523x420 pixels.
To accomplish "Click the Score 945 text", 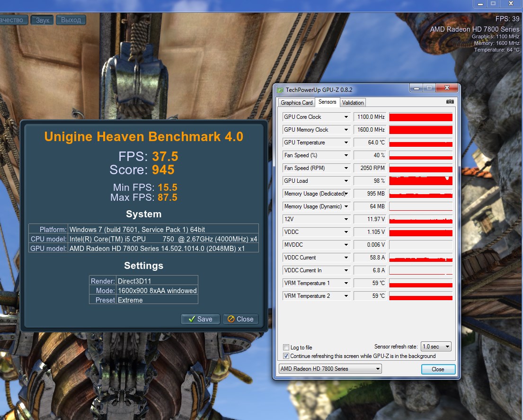I will tap(142, 170).
